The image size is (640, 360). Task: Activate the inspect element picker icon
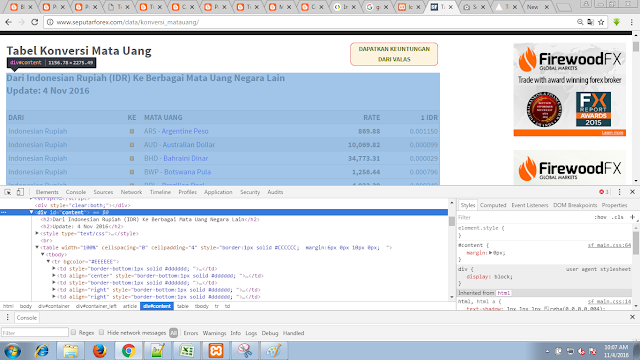(x=8, y=192)
